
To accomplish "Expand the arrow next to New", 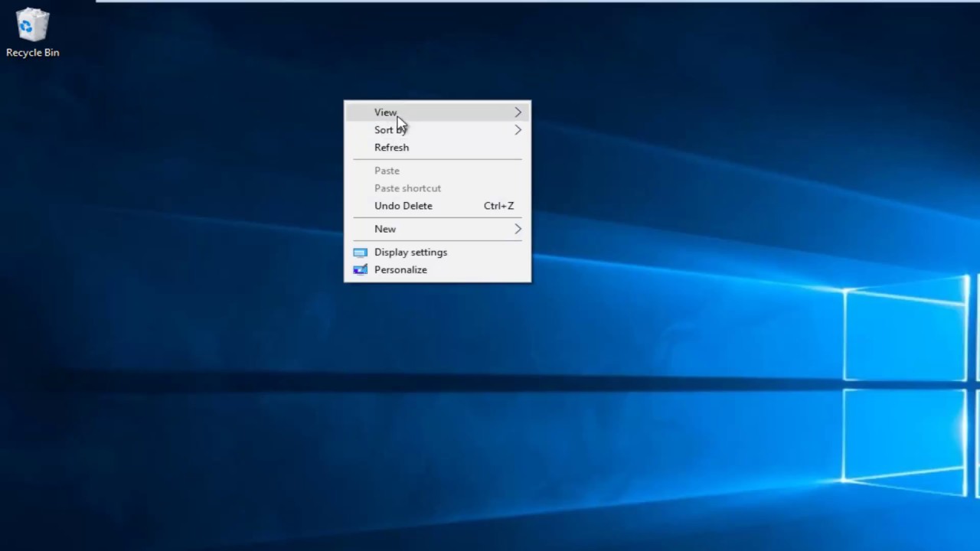I will pyautogui.click(x=518, y=229).
